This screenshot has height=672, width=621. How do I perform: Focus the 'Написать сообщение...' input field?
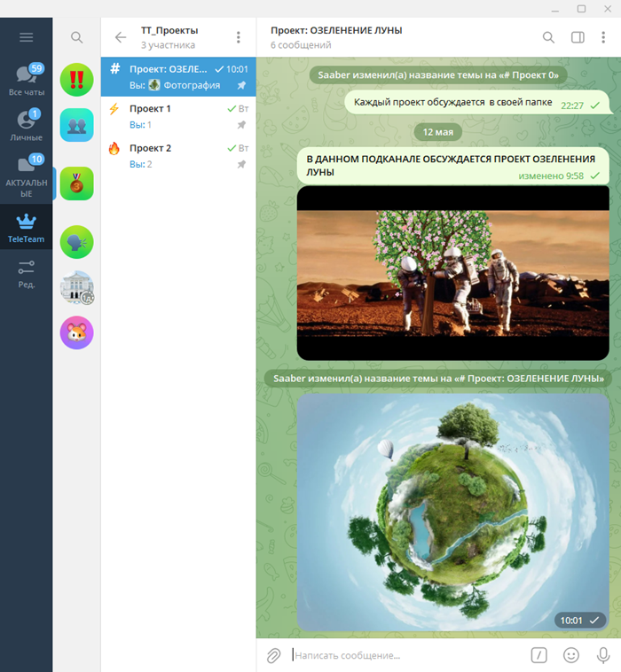tap(407, 655)
